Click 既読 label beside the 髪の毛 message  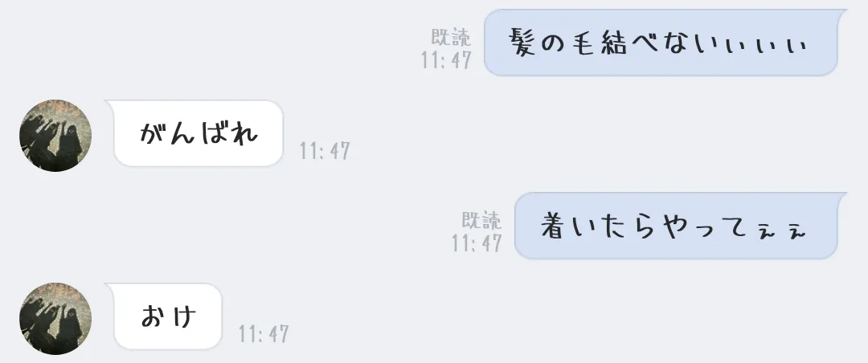click(452, 37)
